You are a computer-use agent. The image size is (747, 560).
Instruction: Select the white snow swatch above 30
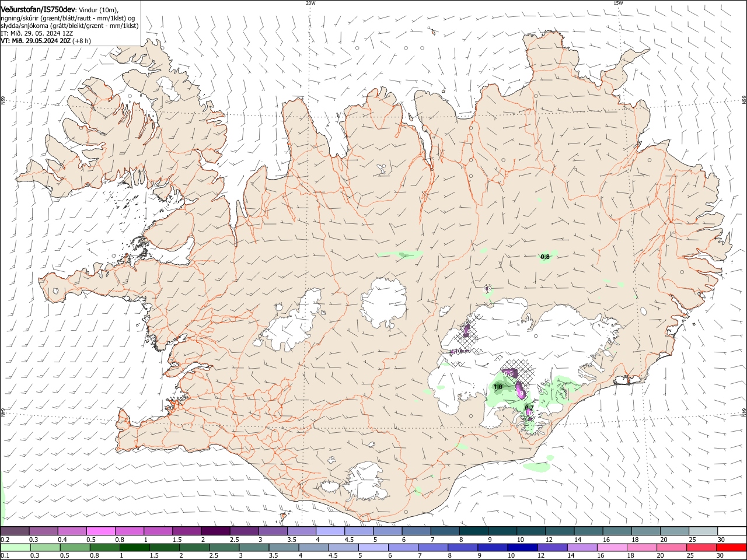[731, 531]
